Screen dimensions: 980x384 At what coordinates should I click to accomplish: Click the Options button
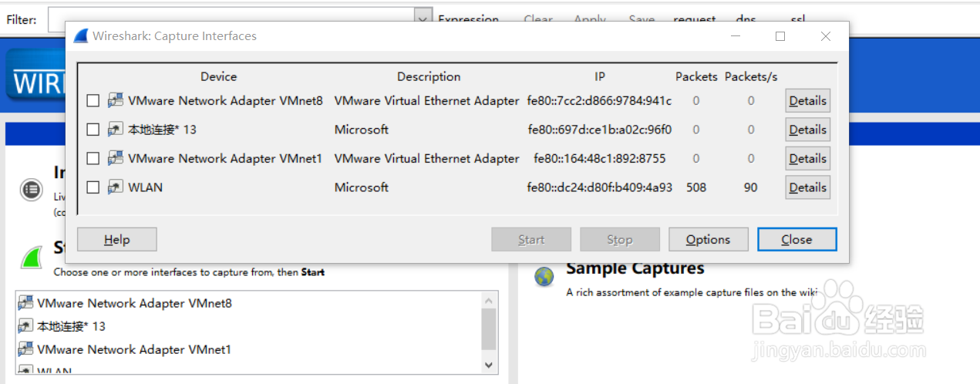(x=708, y=240)
